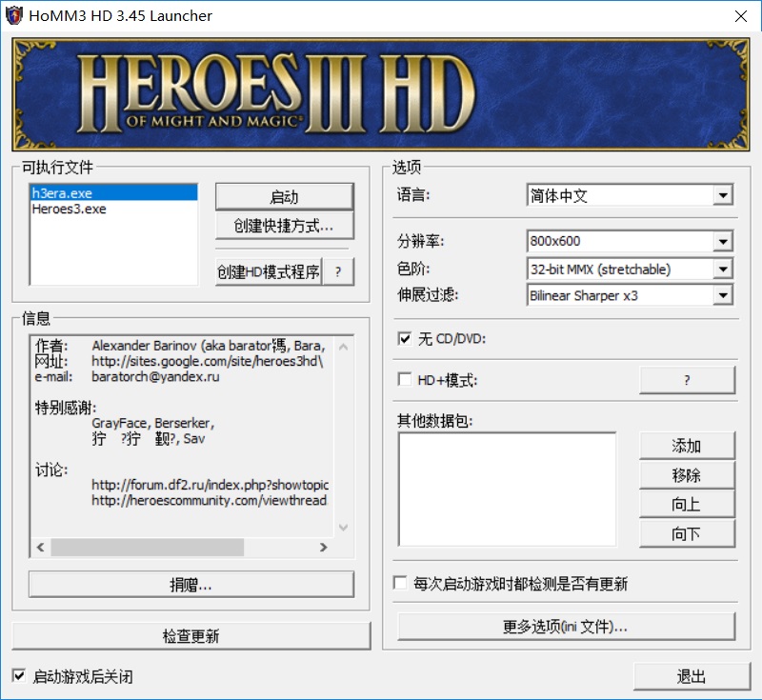Click right arrow of info horizontal scrollbar
762x700 pixels.
[324, 548]
